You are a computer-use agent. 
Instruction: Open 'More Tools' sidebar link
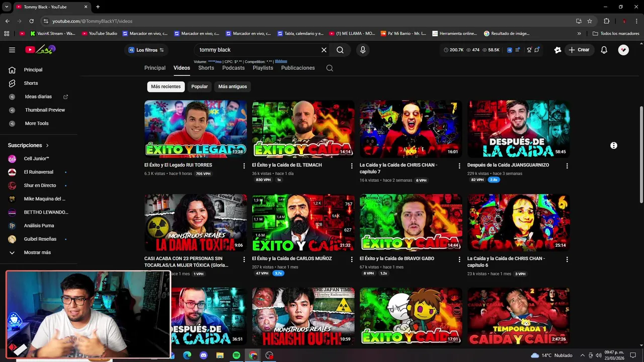(x=37, y=123)
